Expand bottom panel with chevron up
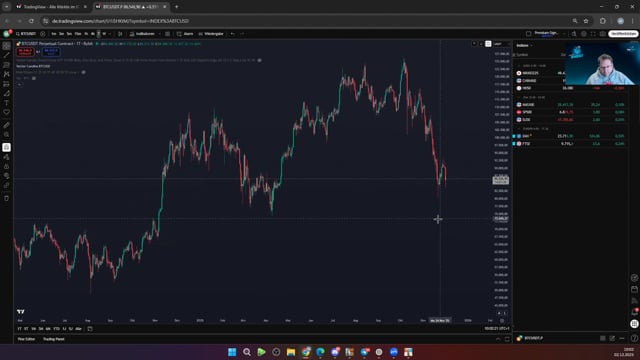This screenshot has width=640, height=360. point(498,339)
